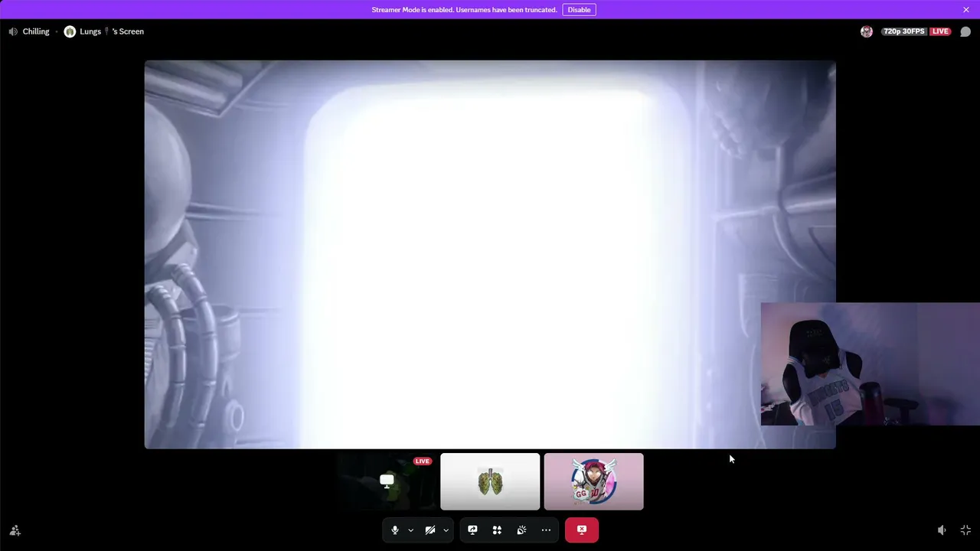Start sharing your screen

pos(472,530)
